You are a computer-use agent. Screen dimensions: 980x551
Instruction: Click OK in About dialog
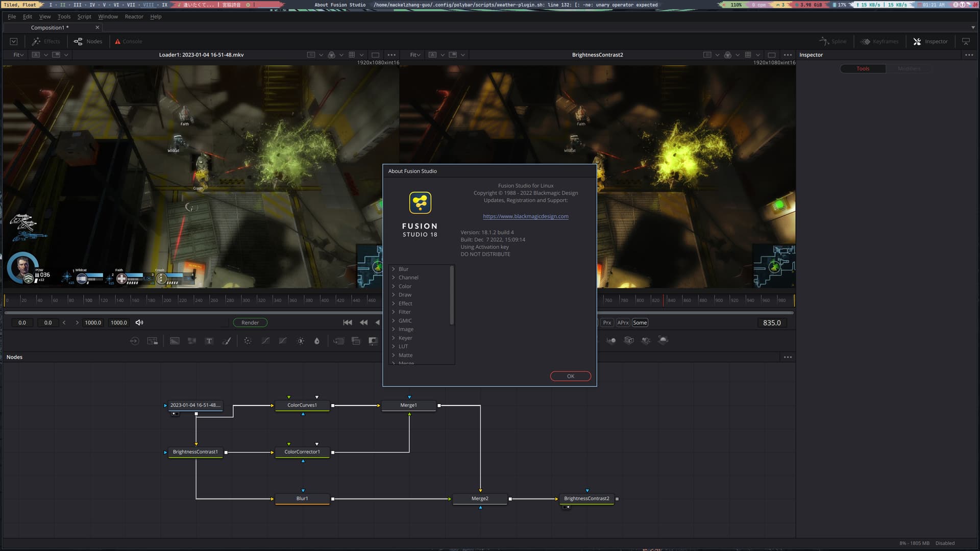[570, 376]
